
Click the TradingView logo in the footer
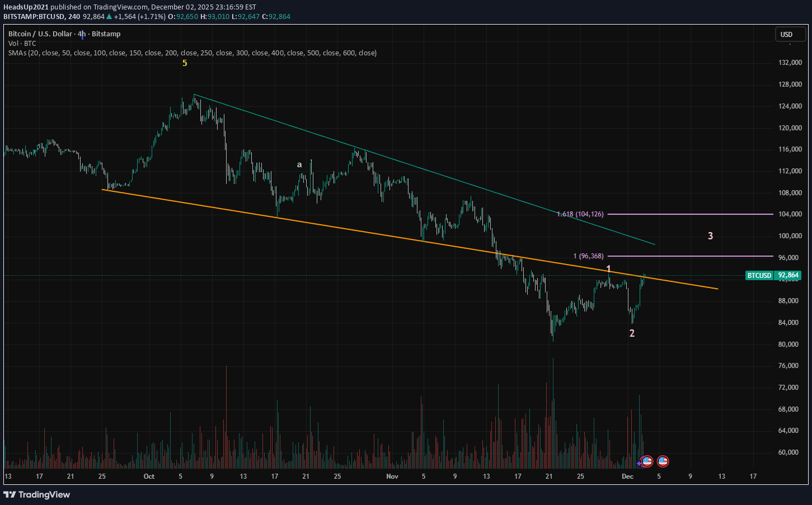[37, 494]
